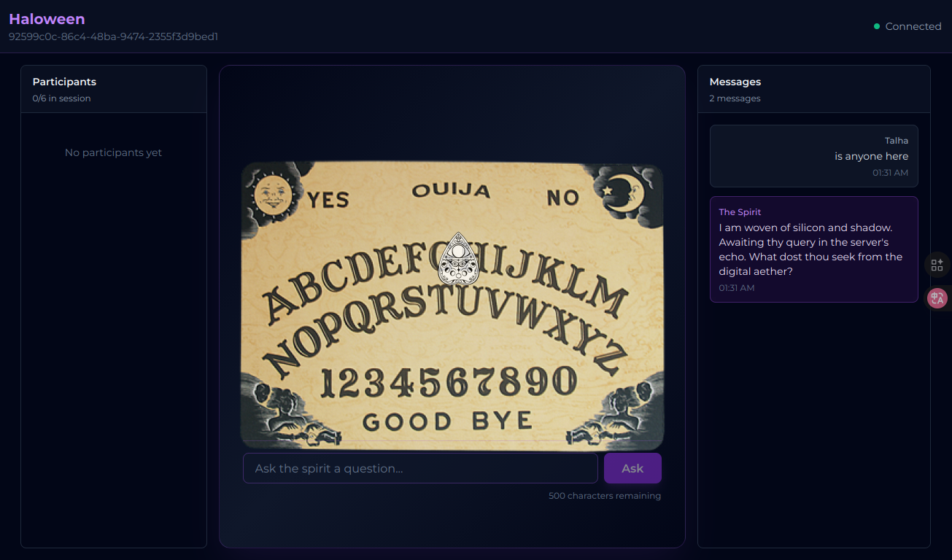Click the letter N on the board
Screen dimensions: 952x560
click(x=284, y=357)
